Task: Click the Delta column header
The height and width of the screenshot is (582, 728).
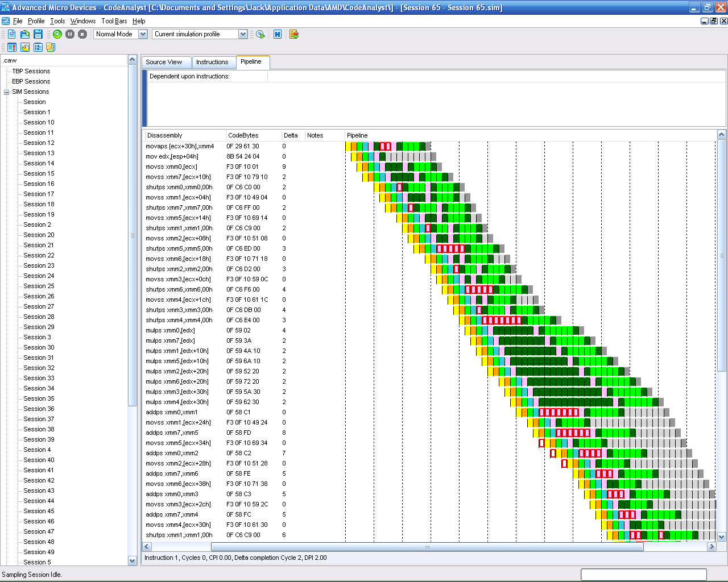Action: click(292, 135)
